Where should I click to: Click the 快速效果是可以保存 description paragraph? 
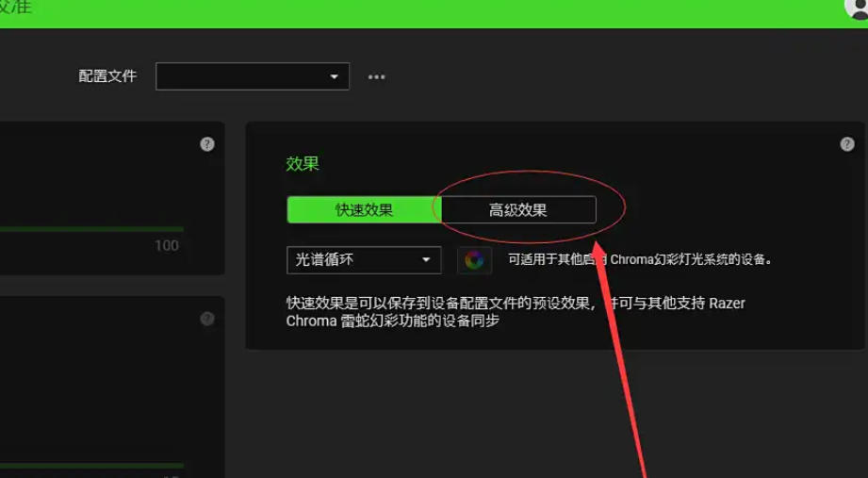[516, 312]
